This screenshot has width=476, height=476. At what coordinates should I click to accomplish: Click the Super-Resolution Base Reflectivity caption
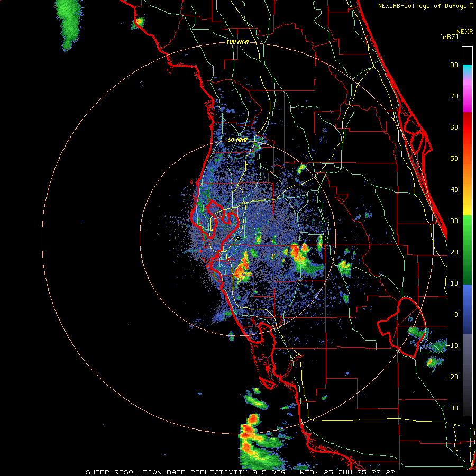pyautogui.click(x=240, y=472)
